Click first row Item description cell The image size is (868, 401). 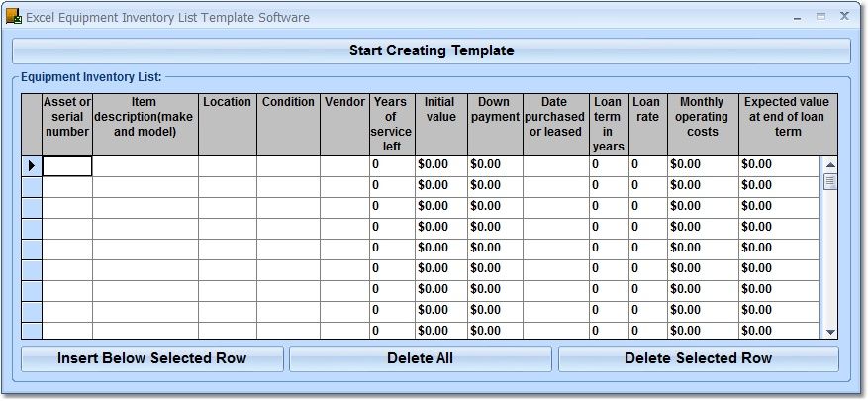pos(145,166)
